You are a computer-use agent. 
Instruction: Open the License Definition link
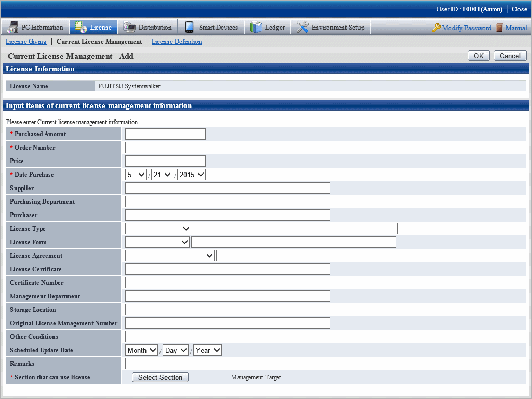(177, 42)
